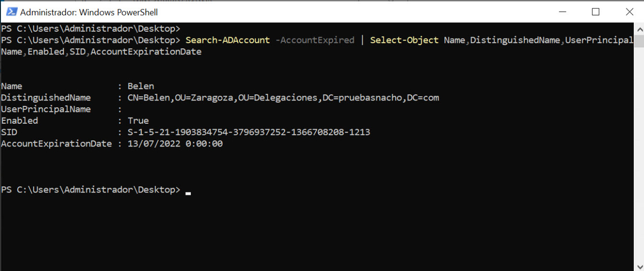Click the Name value 'Belen'
Image resolution: width=644 pixels, height=271 pixels.
point(141,86)
